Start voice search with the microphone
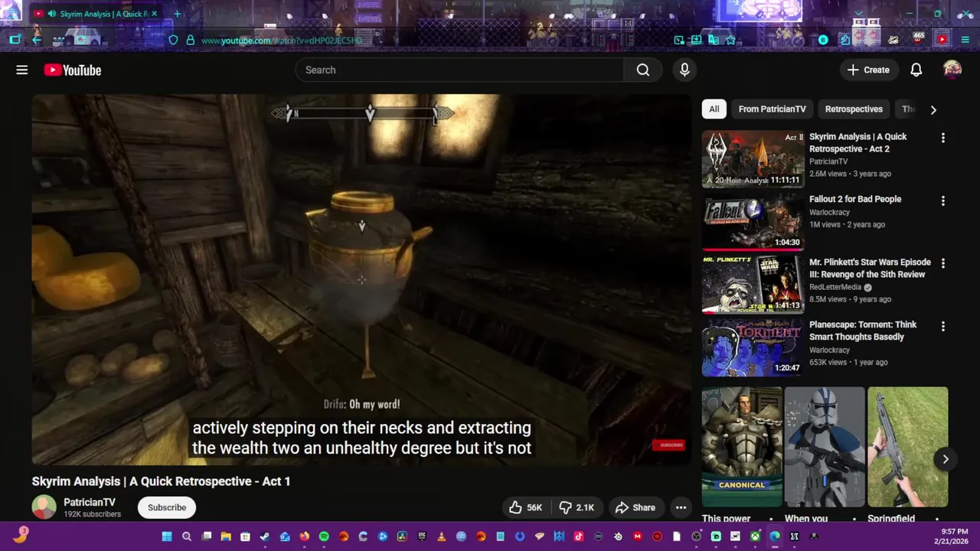Image resolution: width=980 pixels, height=551 pixels. (684, 70)
